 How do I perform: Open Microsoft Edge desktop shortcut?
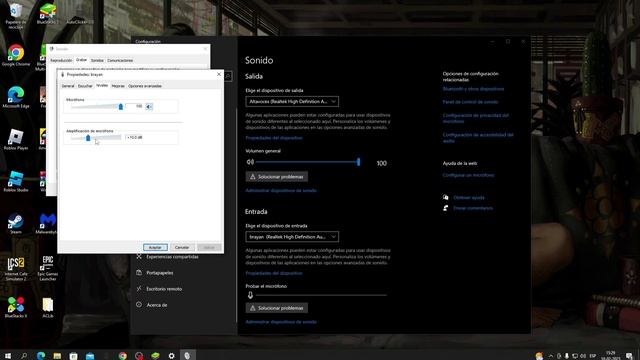(16, 97)
